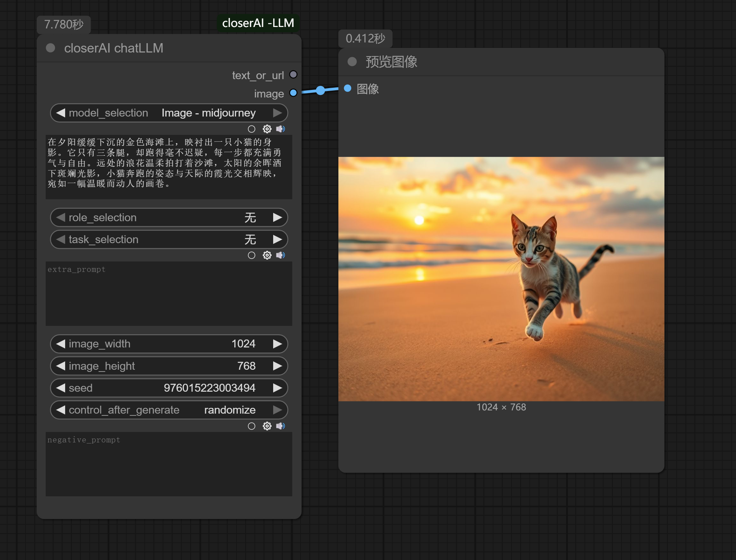Click control_after_generate right arrow
This screenshot has width=736, height=560.
[277, 410]
